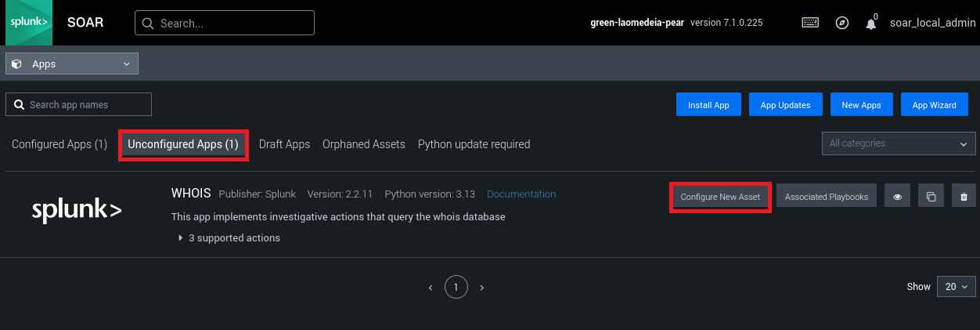The width and height of the screenshot is (980, 330).
Task: Open the Draft Apps tab
Action: [x=284, y=144]
